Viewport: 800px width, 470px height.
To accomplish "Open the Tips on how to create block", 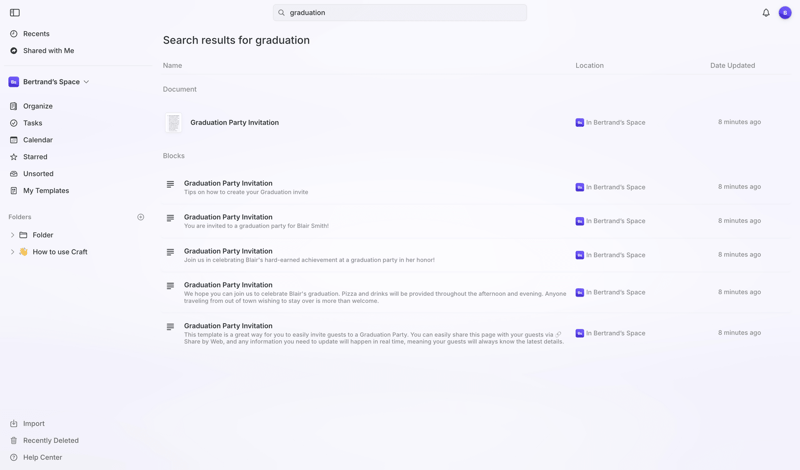I will pos(245,188).
